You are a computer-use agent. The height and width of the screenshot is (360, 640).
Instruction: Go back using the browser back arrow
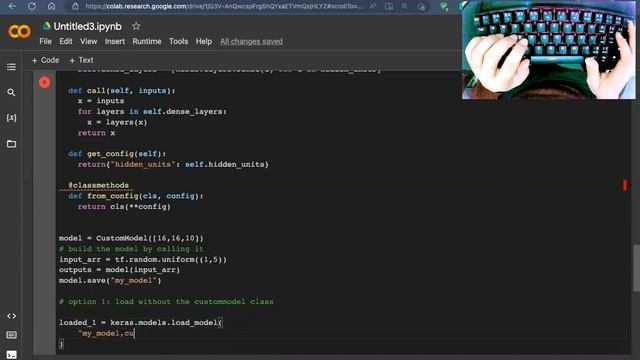pyautogui.click(x=12, y=6)
